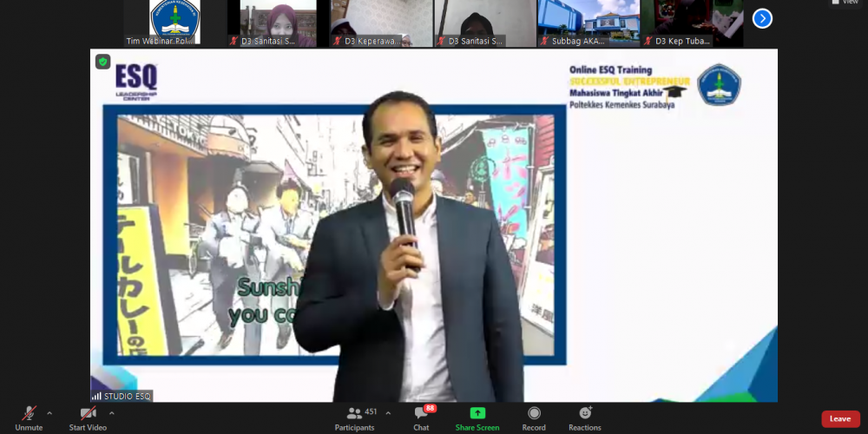
Task: Click the green encryption shield icon
Action: 102,62
